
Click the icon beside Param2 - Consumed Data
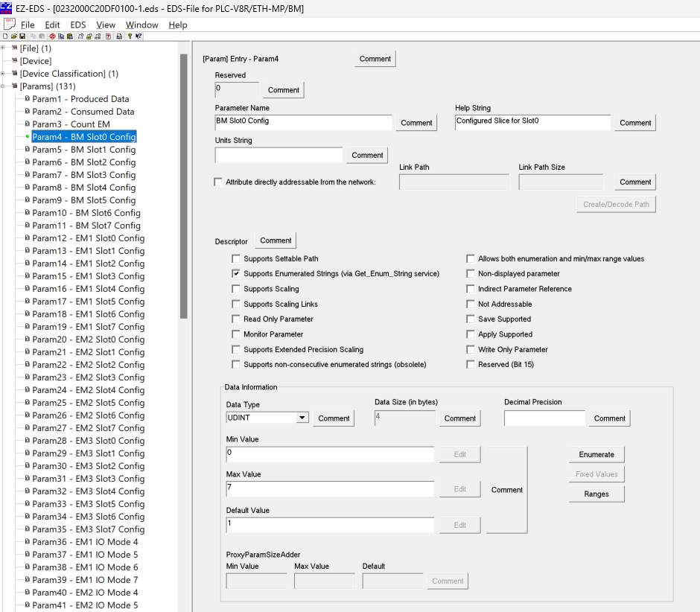pyautogui.click(x=28, y=111)
